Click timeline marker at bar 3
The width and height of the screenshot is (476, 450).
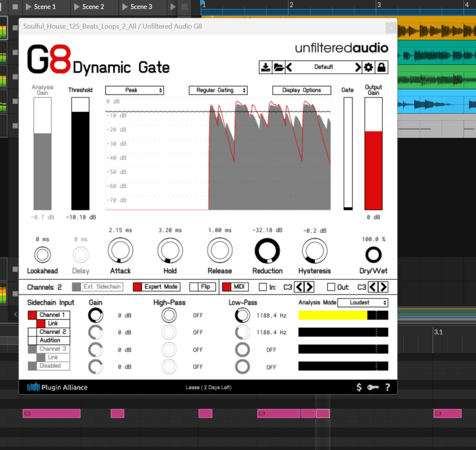tap(379, 5)
